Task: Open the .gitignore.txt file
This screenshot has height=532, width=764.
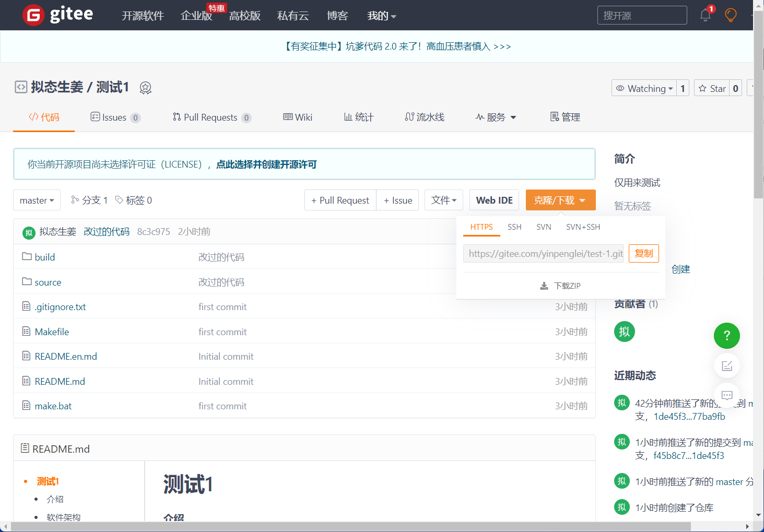Action: pyautogui.click(x=60, y=307)
